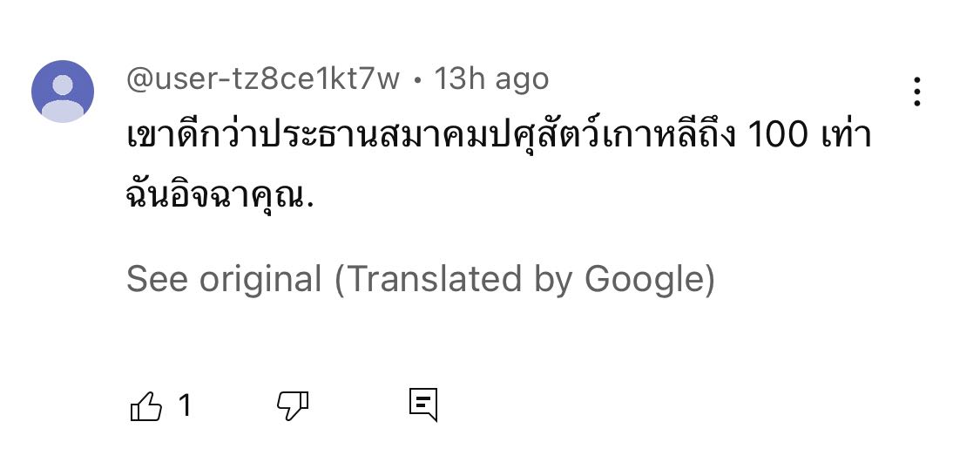
Task: Click the word original in See original
Action: pyautogui.click(x=260, y=280)
